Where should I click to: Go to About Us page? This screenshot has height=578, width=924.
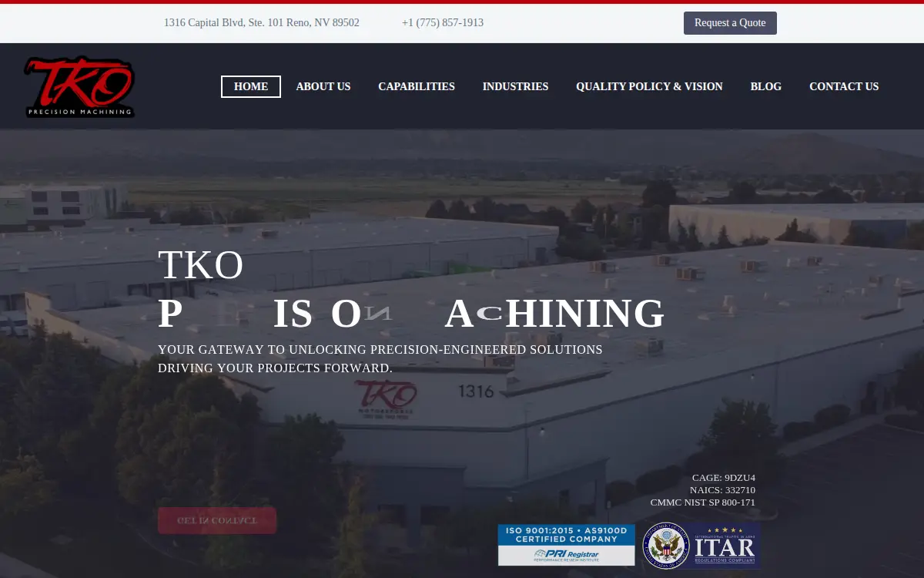point(323,86)
